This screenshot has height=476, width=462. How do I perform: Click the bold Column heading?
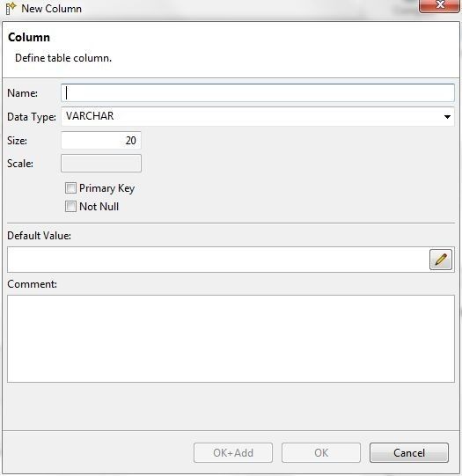[x=29, y=37]
